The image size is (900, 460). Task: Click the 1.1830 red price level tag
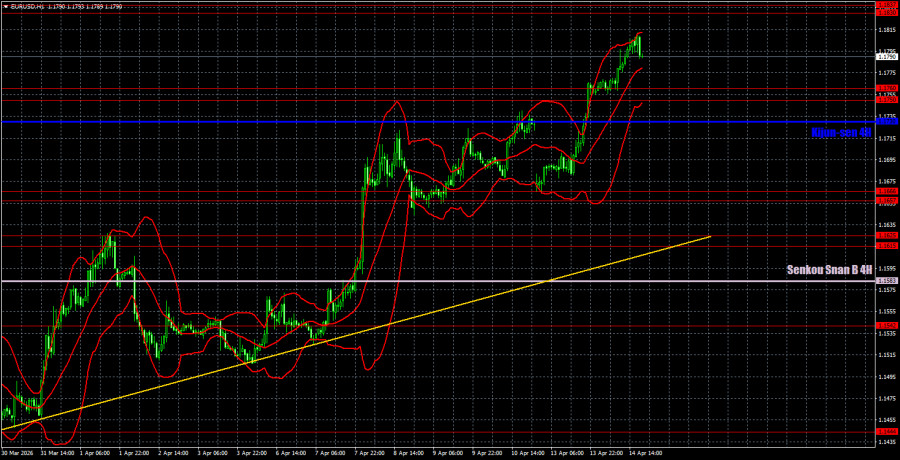tap(887, 13)
